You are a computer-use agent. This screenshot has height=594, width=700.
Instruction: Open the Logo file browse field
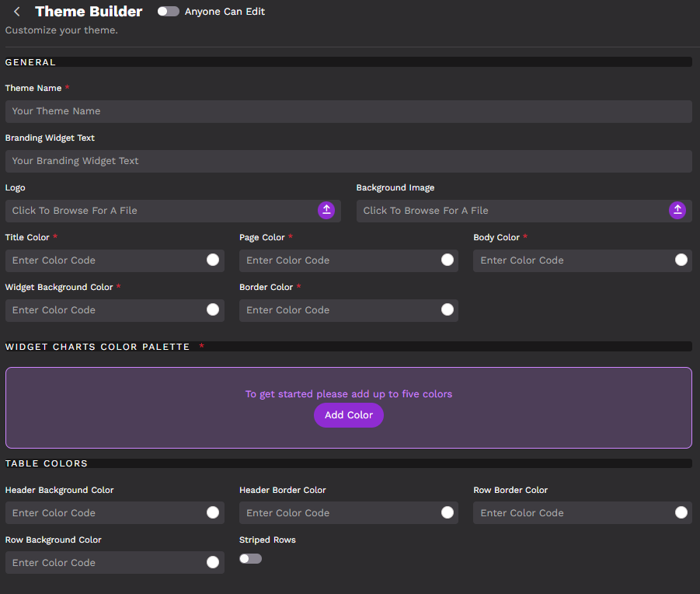173,211
